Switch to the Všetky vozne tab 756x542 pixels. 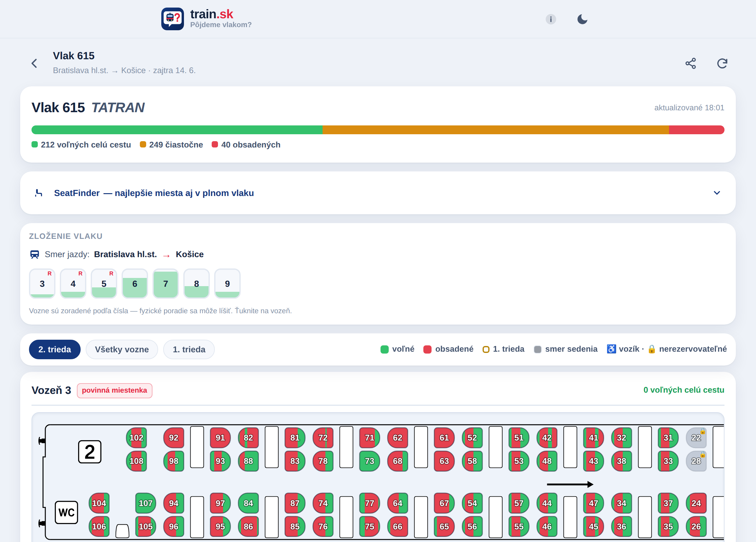pos(122,349)
